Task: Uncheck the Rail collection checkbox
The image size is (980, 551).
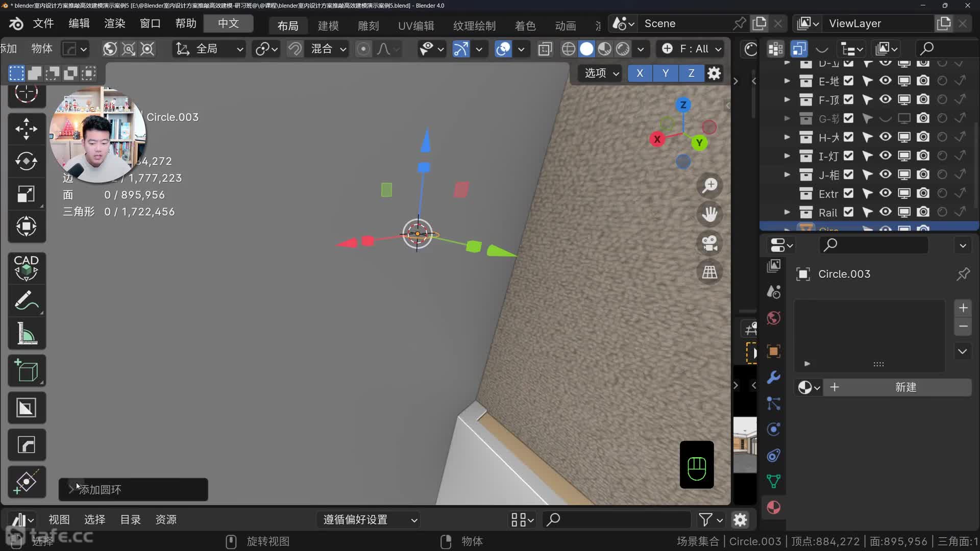Action: coord(848,212)
